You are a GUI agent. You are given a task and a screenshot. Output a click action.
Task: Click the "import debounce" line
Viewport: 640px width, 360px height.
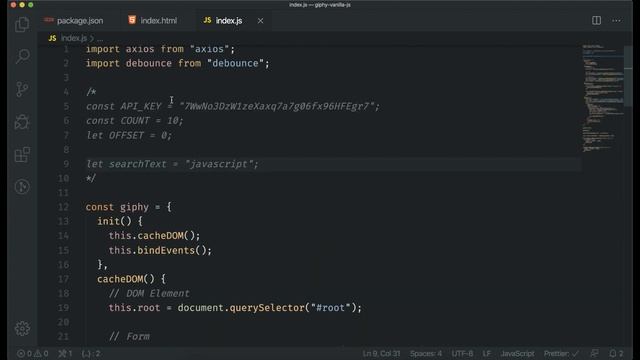coord(178,63)
